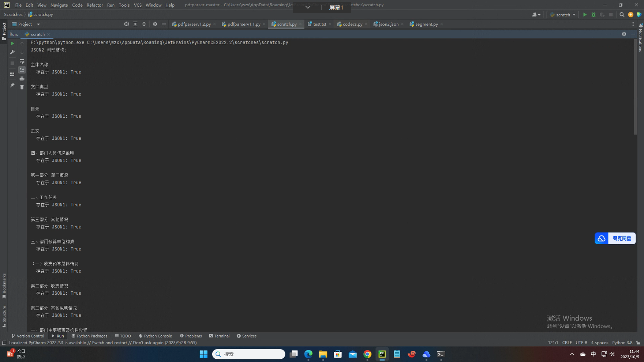Open the TODO tool window
Viewport: 644px width, 362px height.
click(x=123, y=336)
